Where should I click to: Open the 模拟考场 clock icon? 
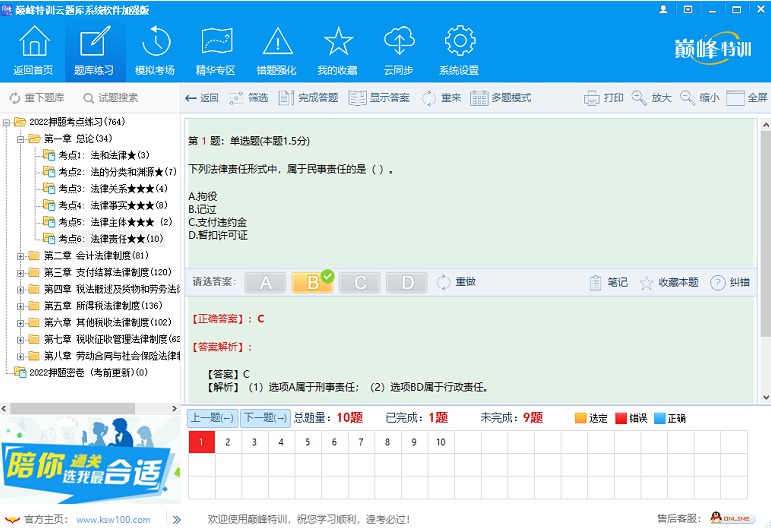click(155, 41)
